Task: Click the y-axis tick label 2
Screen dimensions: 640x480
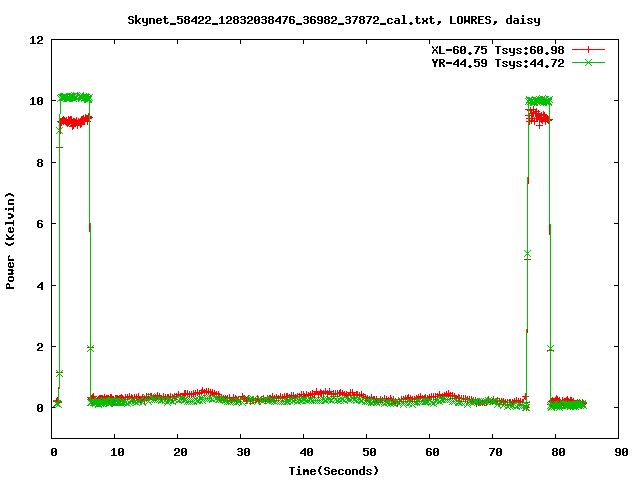Action: (40, 347)
